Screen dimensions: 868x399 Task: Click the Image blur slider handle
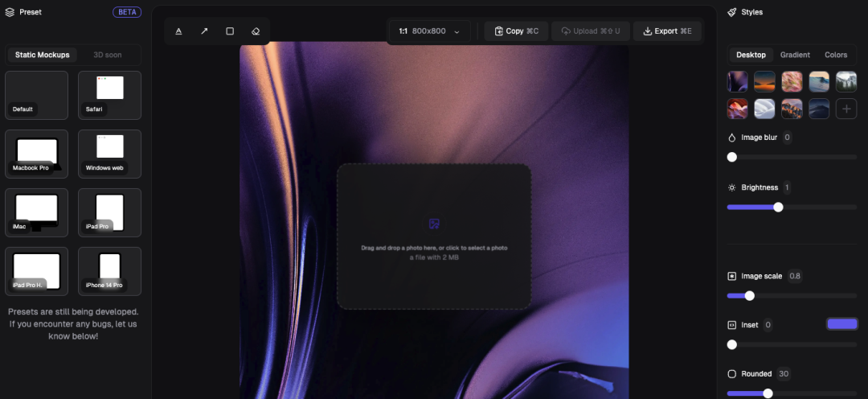coord(732,158)
